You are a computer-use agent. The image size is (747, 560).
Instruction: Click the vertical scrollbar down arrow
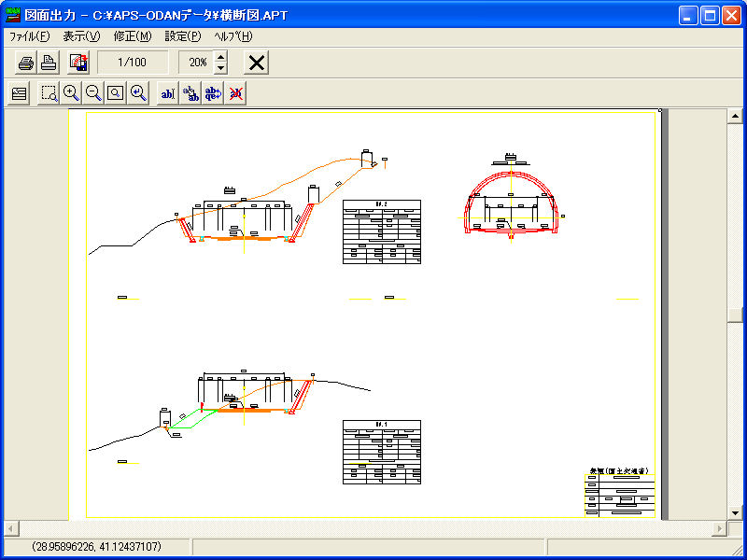pos(735,512)
